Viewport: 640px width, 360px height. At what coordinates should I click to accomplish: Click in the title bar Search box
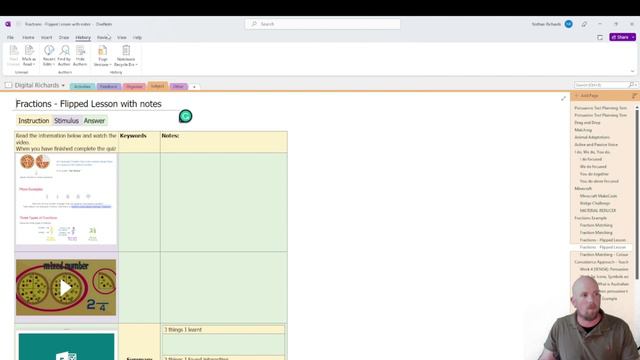click(x=322, y=24)
